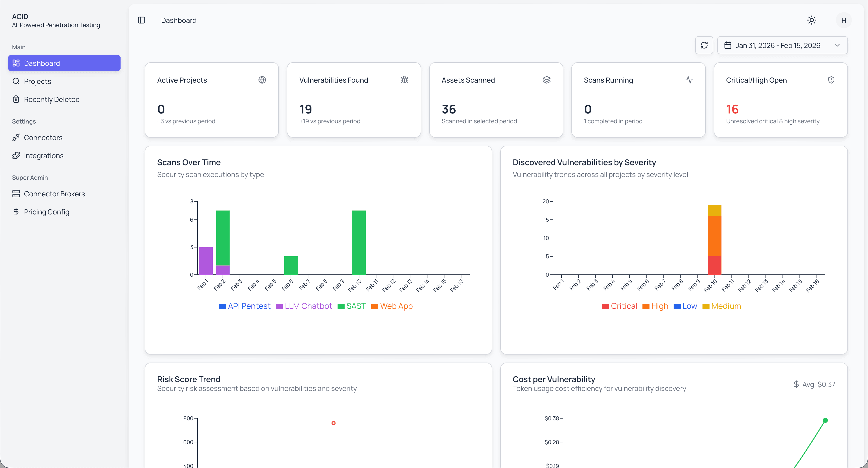
Task: Open Connector Brokers admin page
Action: click(x=64, y=194)
